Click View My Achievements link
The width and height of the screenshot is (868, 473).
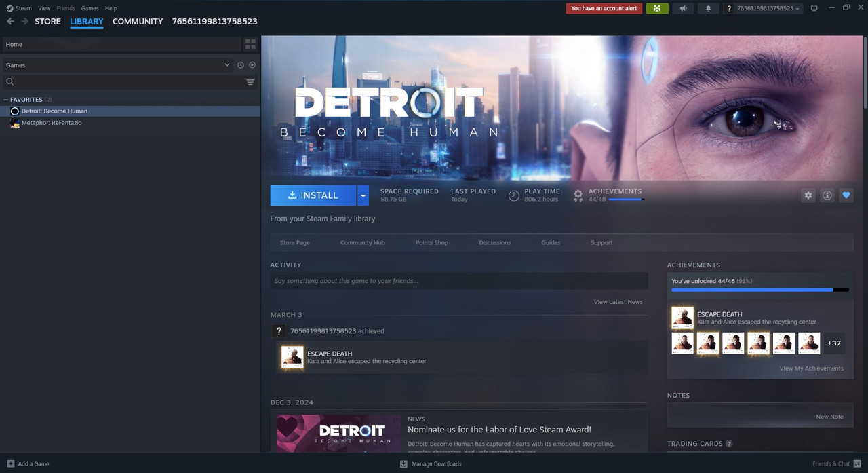click(811, 368)
